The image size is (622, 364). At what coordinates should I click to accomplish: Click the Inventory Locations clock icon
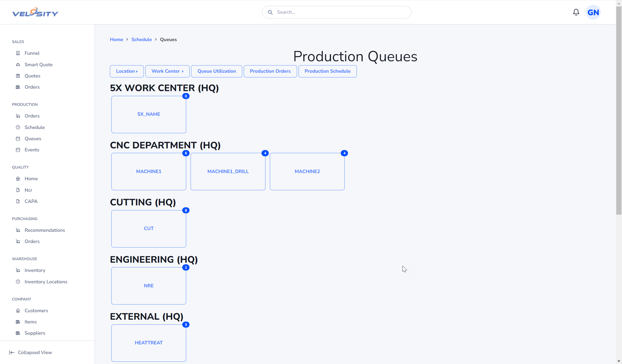coord(18,282)
